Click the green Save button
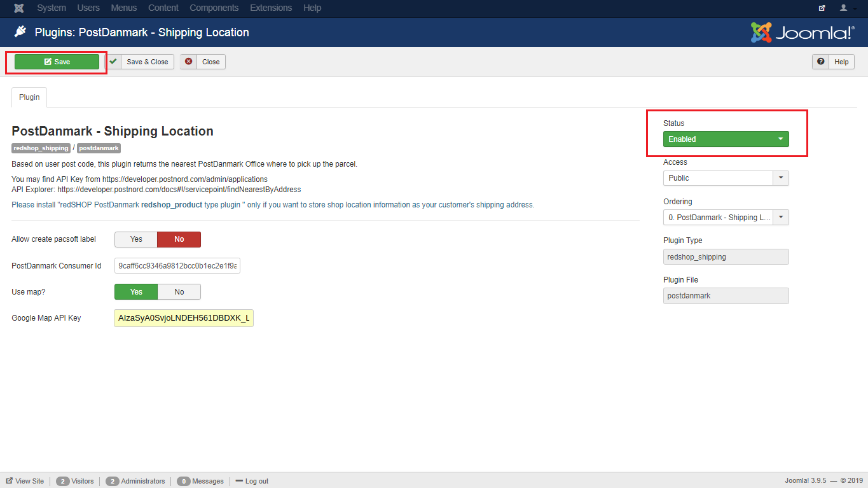 [x=57, y=62]
